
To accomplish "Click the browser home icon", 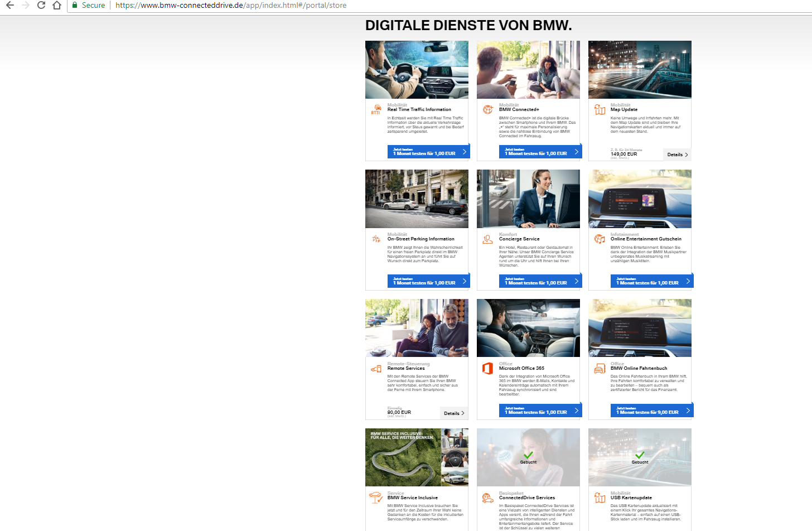I will tap(57, 5).
